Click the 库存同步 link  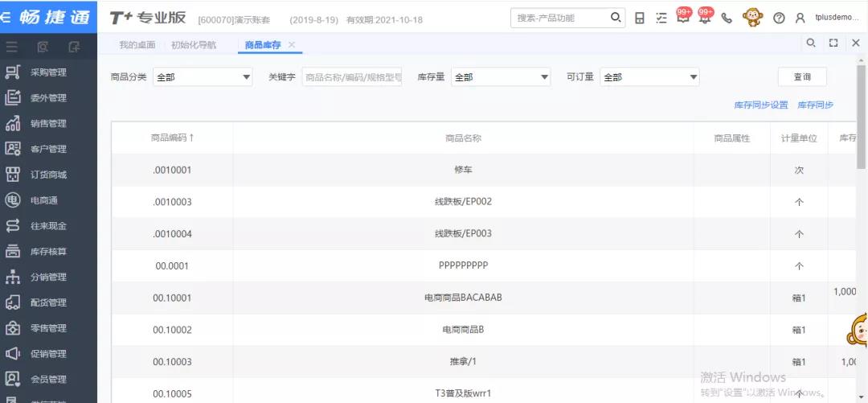816,105
